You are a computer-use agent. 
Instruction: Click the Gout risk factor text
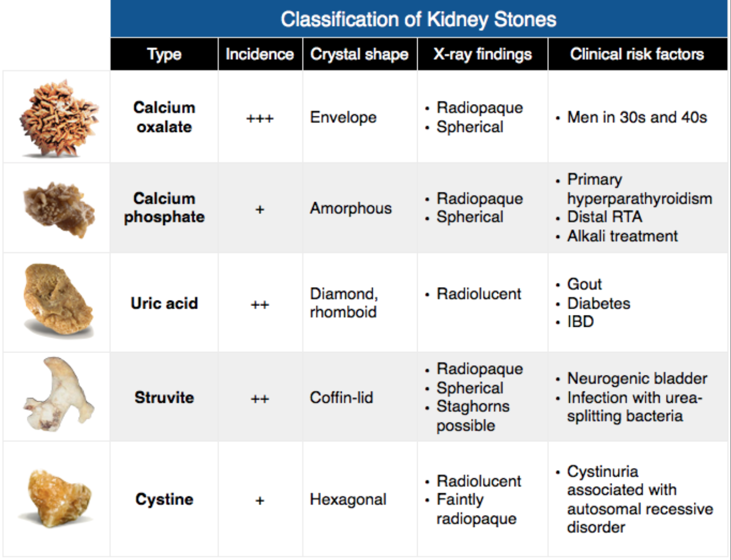coord(584,283)
